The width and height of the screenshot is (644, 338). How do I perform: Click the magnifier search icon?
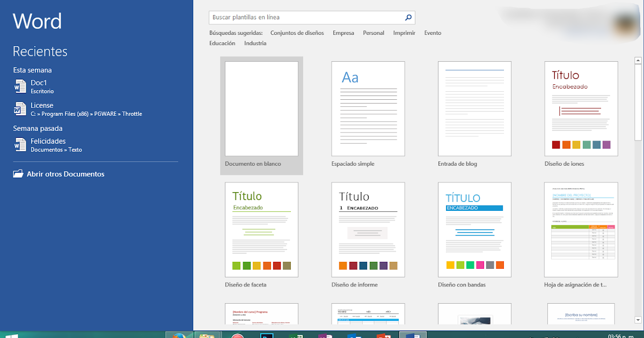[408, 17]
